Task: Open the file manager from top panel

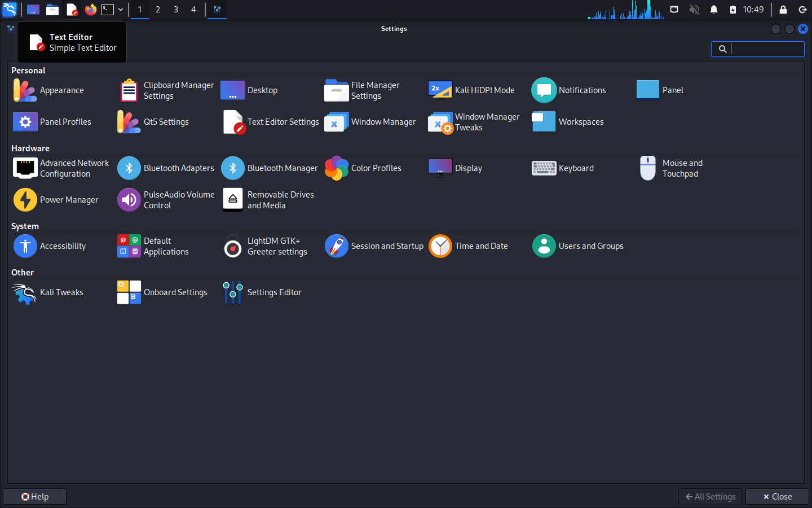Action: click(x=52, y=10)
